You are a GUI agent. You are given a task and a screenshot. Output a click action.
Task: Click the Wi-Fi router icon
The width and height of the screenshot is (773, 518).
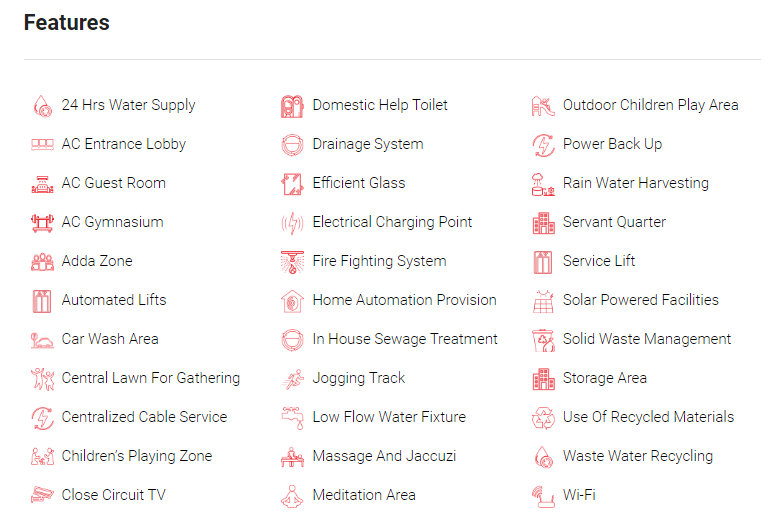tap(543, 495)
